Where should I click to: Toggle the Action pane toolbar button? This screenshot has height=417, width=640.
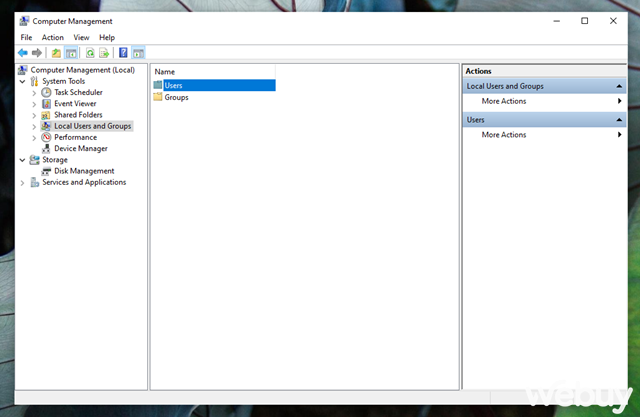(138, 52)
